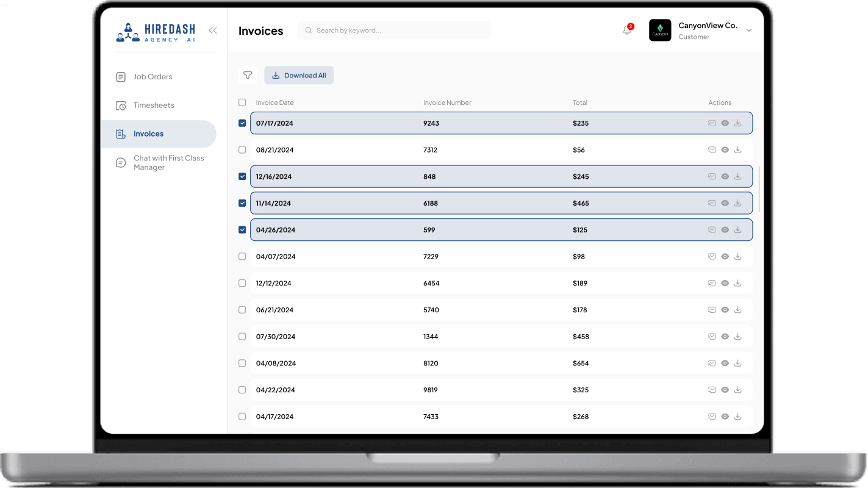This screenshot has height=488, width=868.
Task: Email invoice 7229 using send-mail icon
Action: tap(712, 257)
